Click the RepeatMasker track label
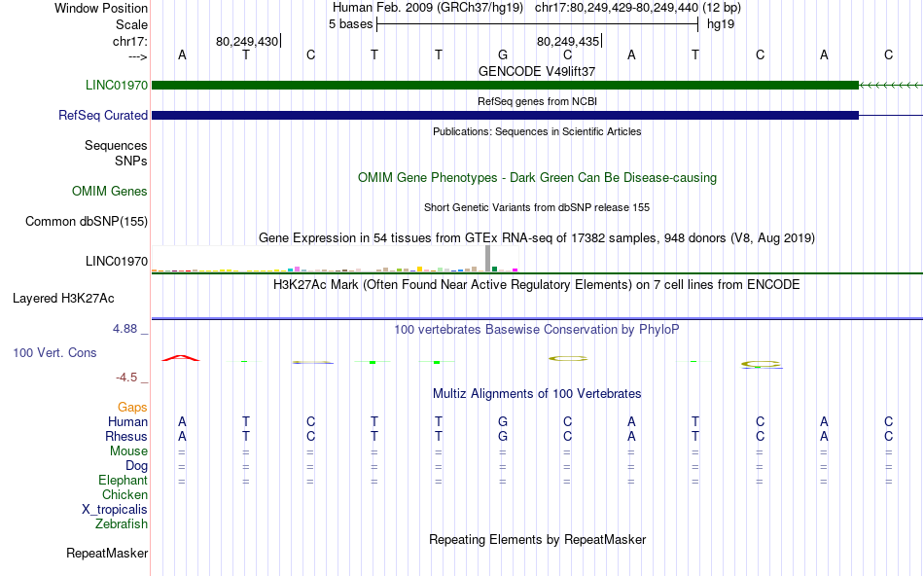Viewport: 924px width, 576px height. (x=107, y=553)
